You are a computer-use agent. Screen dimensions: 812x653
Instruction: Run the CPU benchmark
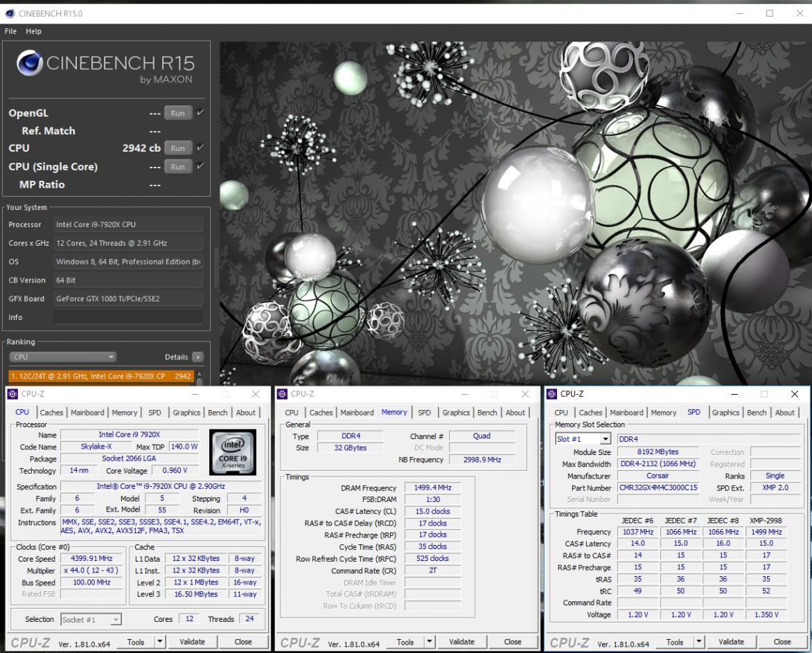177,148
